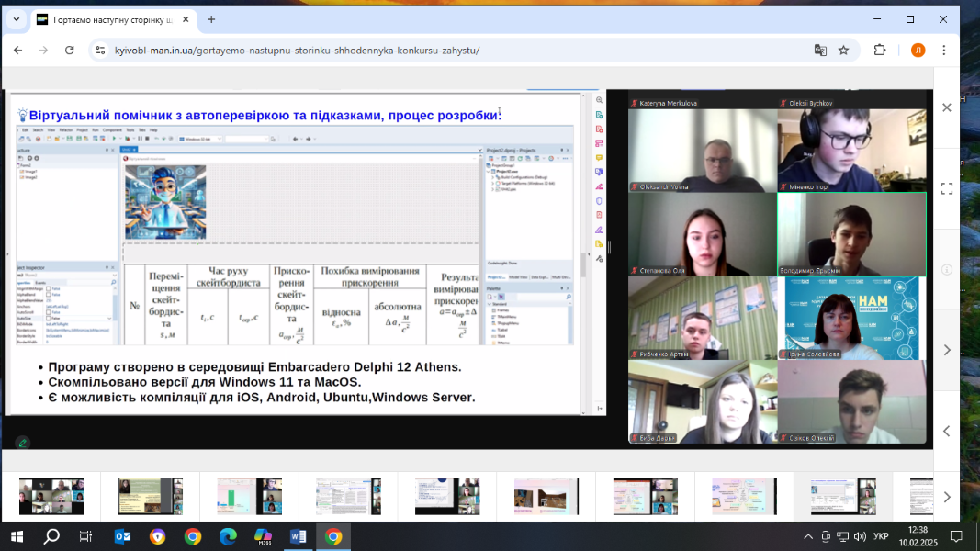Toggle fullscreen mode in lightbox
980x551 pixels.
pos(947,188)
